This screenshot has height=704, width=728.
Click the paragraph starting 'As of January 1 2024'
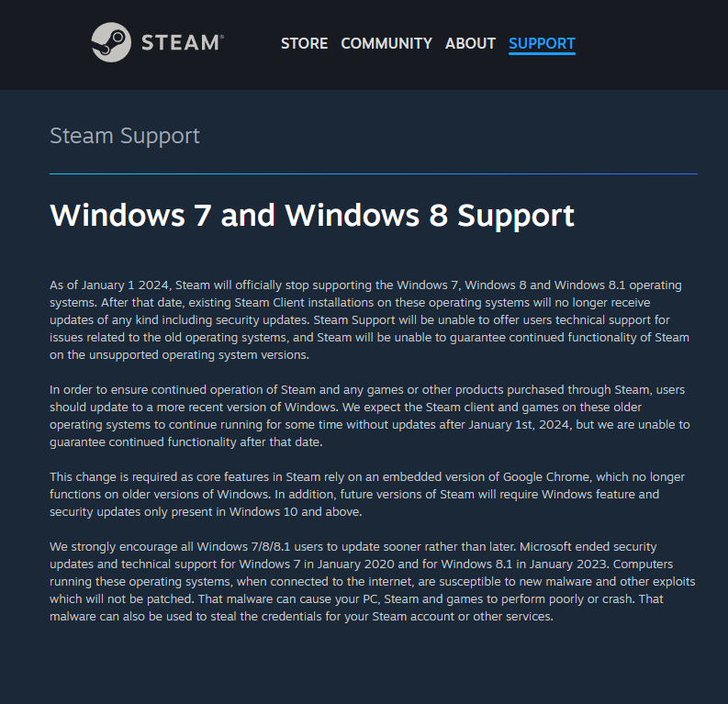click(x=370, y=319)
